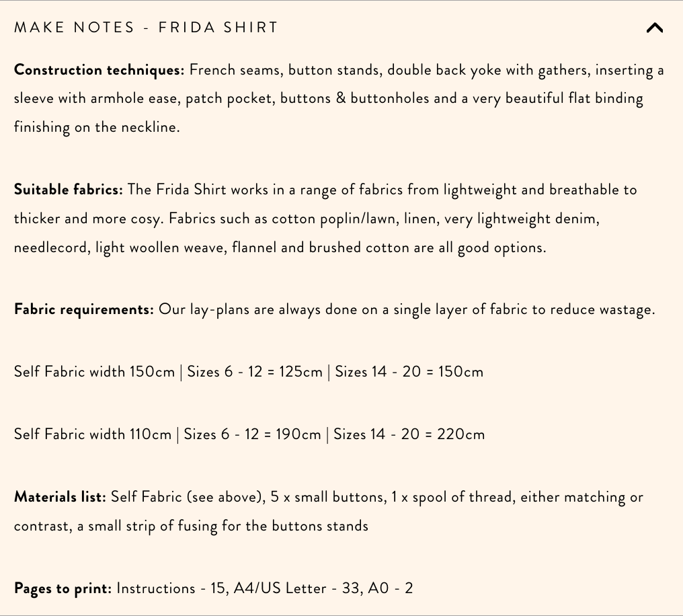
Task: Select the text 'French seams' in construction techniques
Action: coord(228,69)
